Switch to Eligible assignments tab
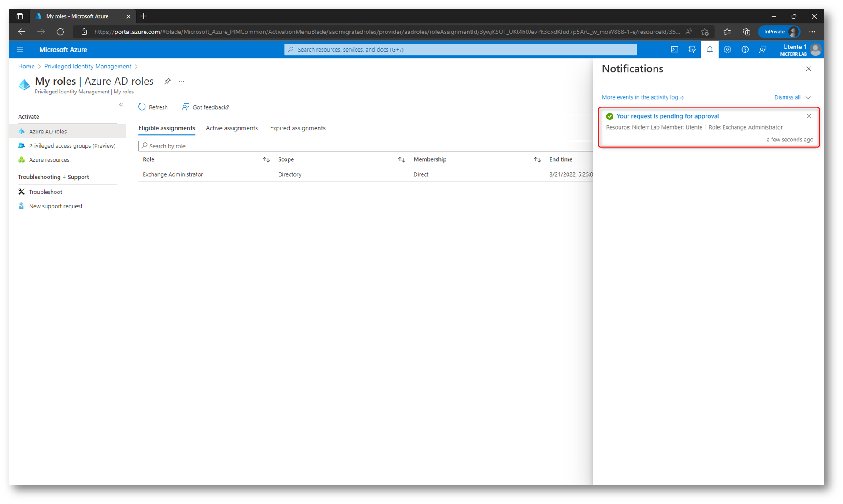The height and width of the screenshot is (504, 843). tap(167, 128)
